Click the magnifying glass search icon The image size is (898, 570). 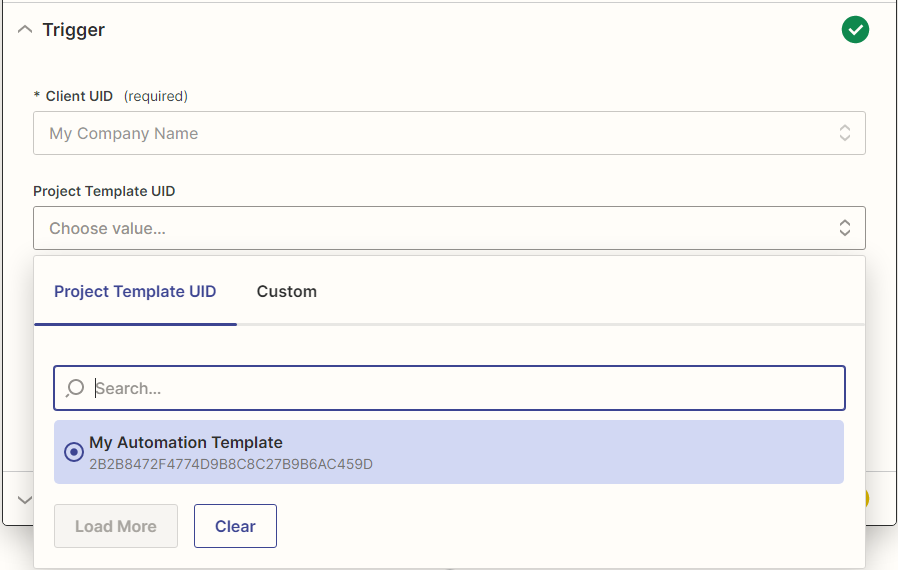coord(74,388)
